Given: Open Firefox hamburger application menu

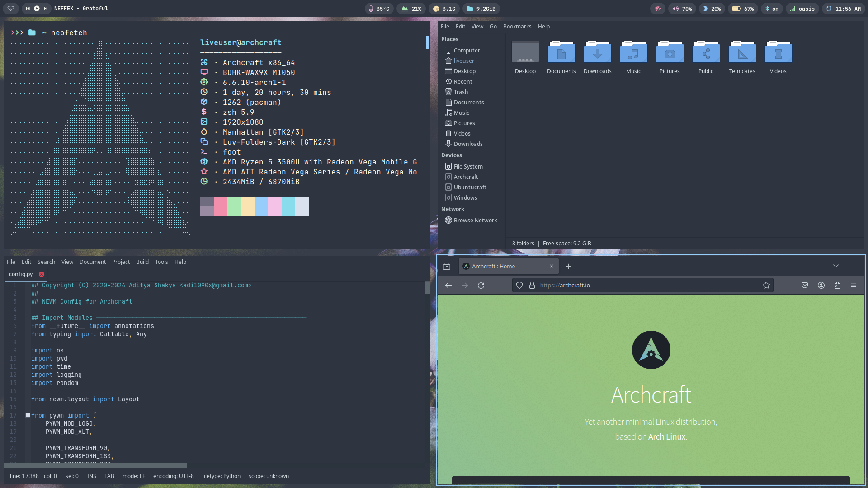Looking at the screenshot, I should click(x=854, y=286).
